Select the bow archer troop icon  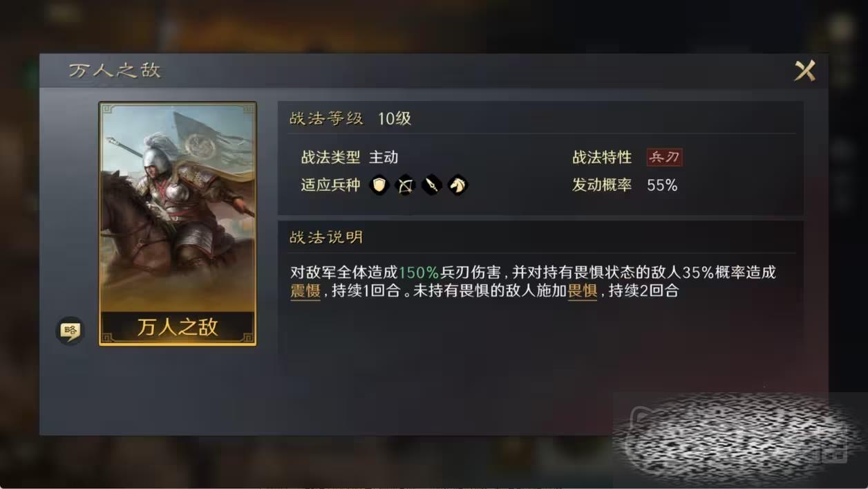[405, 185]
